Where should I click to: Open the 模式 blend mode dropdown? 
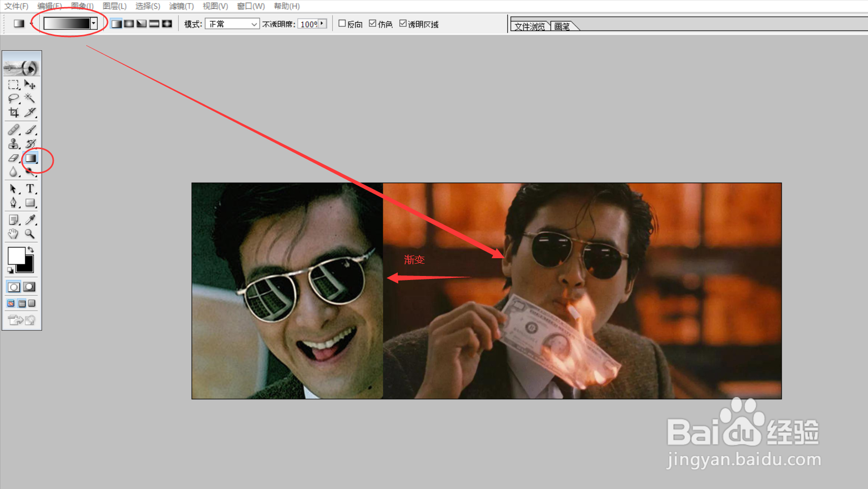coord(232,24)
